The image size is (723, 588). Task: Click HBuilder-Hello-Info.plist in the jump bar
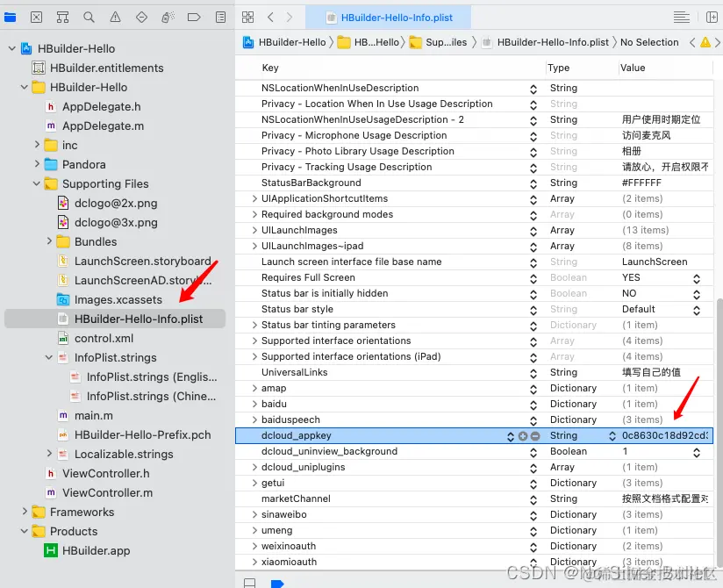(x=546, y=42)
